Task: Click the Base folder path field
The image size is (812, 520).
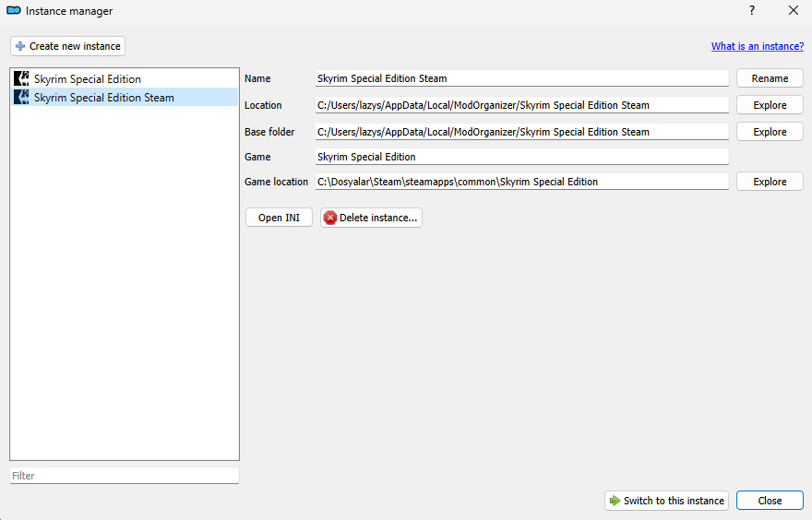Action: (x=521, y=132)
